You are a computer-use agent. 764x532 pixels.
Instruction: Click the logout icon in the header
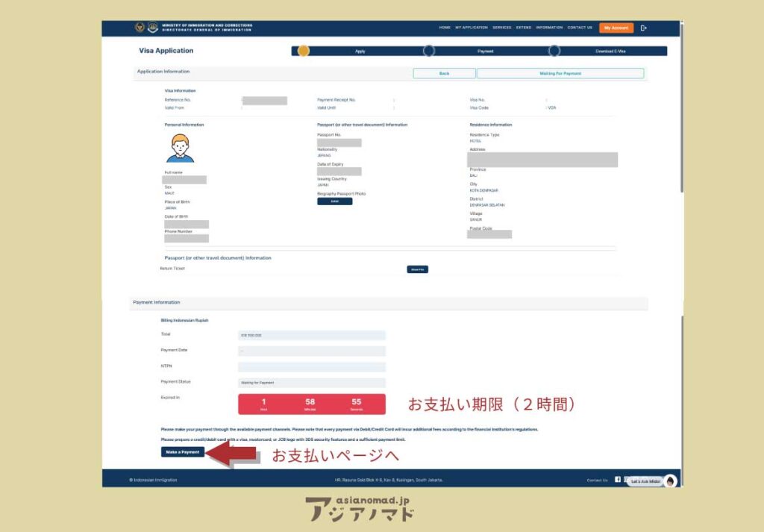(644, 28)
